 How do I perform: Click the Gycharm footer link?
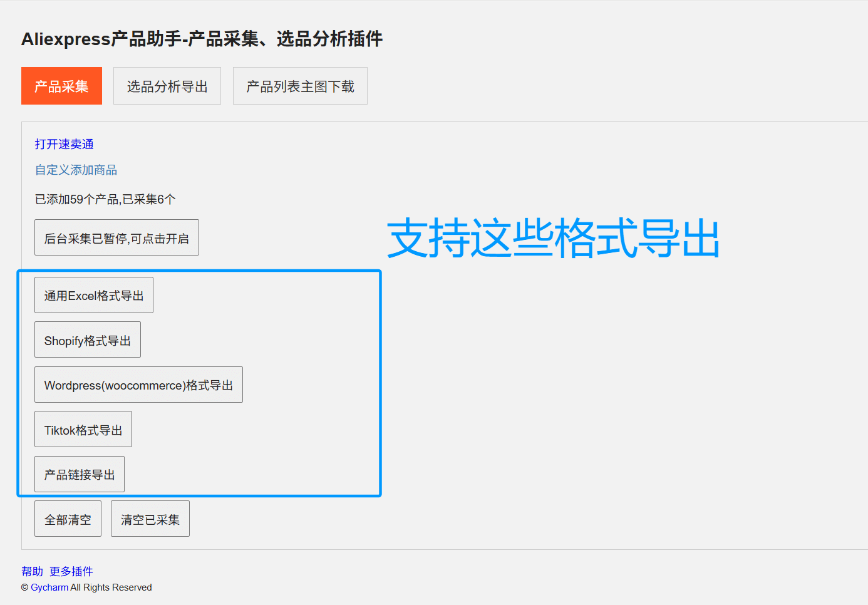point(49,587)
